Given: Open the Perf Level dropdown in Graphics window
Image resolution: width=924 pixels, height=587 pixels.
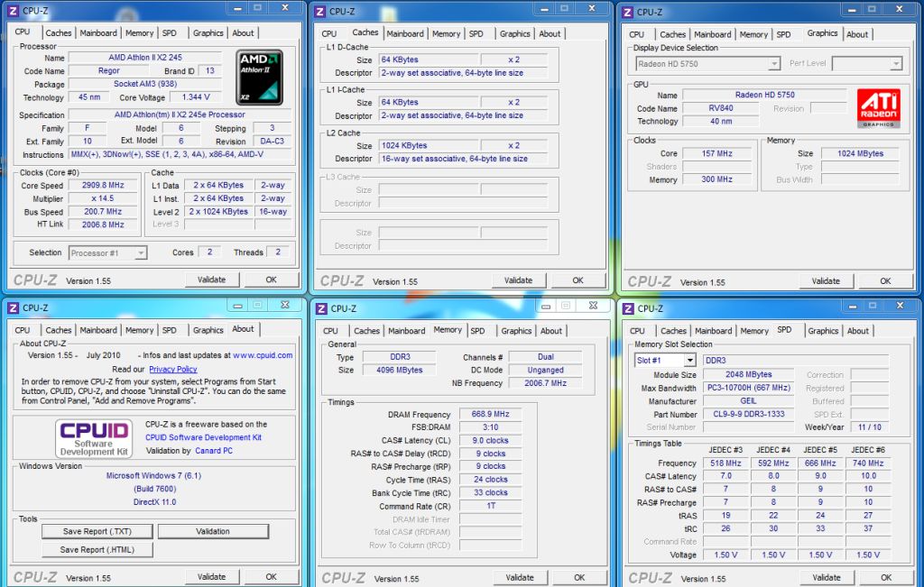Looking at the screenshot, I should point(895,64).
